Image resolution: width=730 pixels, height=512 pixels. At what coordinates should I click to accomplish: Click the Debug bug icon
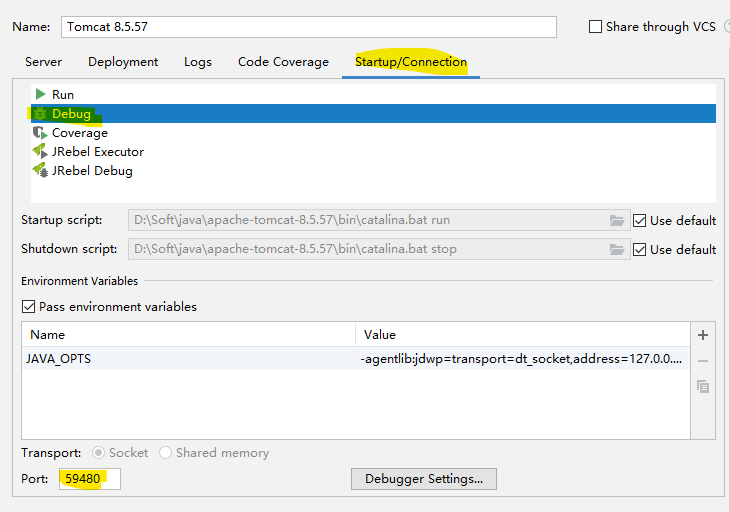(40, 114)
